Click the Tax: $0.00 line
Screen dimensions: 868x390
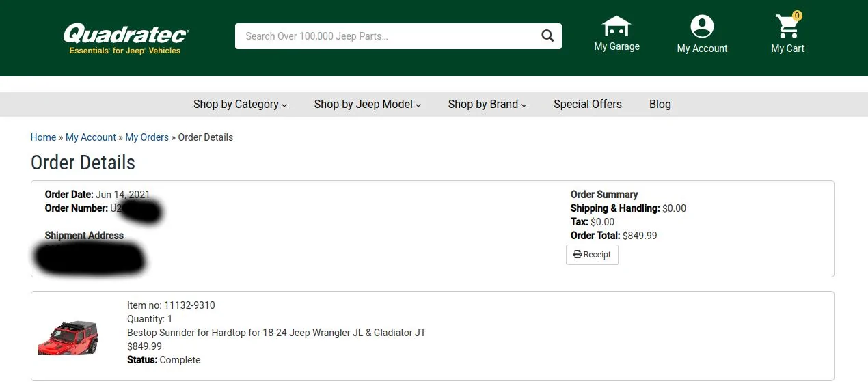(593, 222)
